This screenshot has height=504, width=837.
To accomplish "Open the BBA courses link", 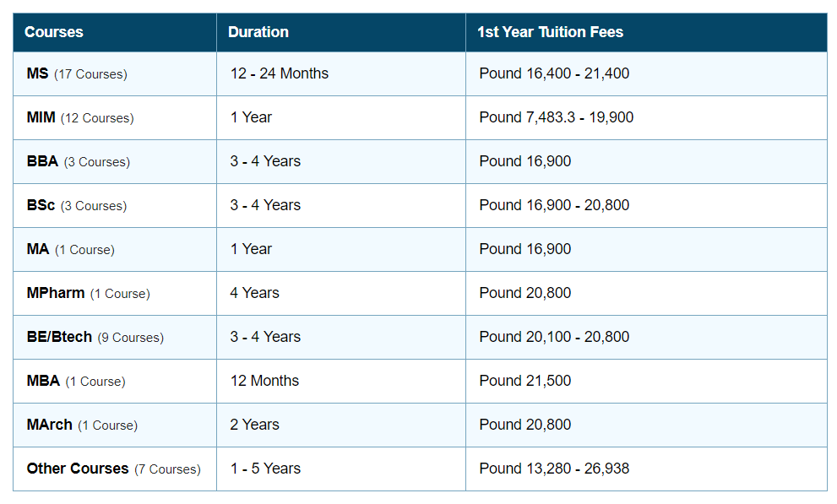I will coord(42,161).
